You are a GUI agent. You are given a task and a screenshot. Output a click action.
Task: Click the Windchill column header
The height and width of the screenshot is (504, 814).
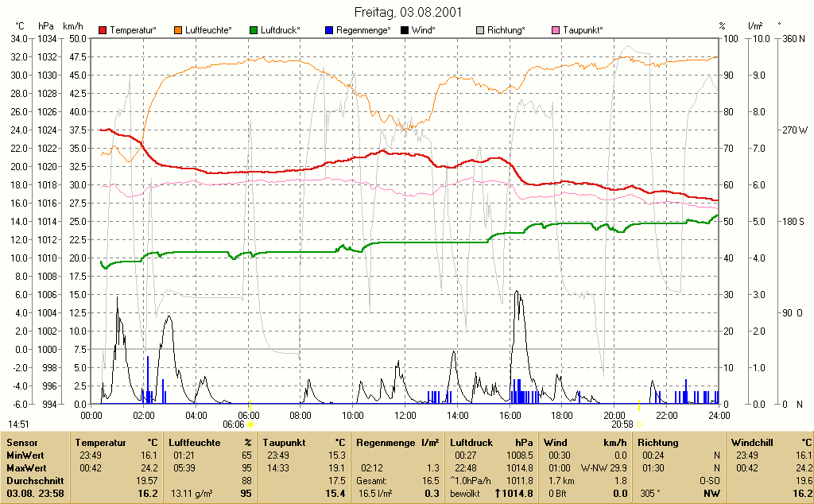point(752,443)
